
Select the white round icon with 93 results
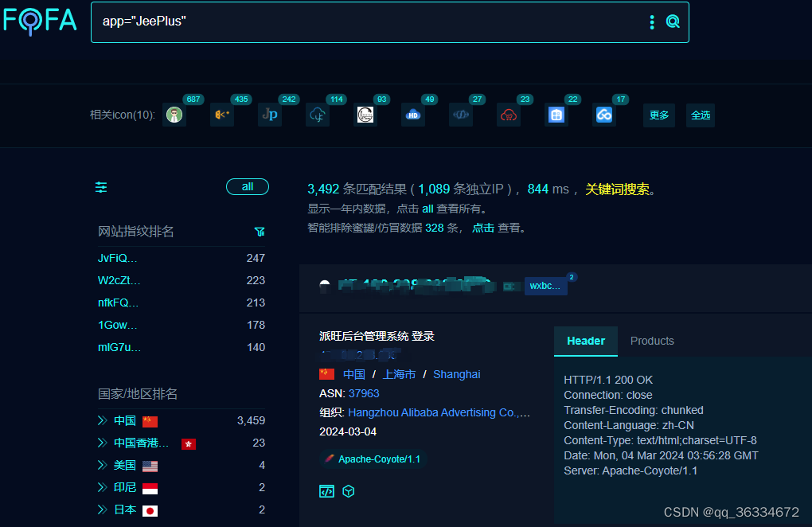point(365,115)
